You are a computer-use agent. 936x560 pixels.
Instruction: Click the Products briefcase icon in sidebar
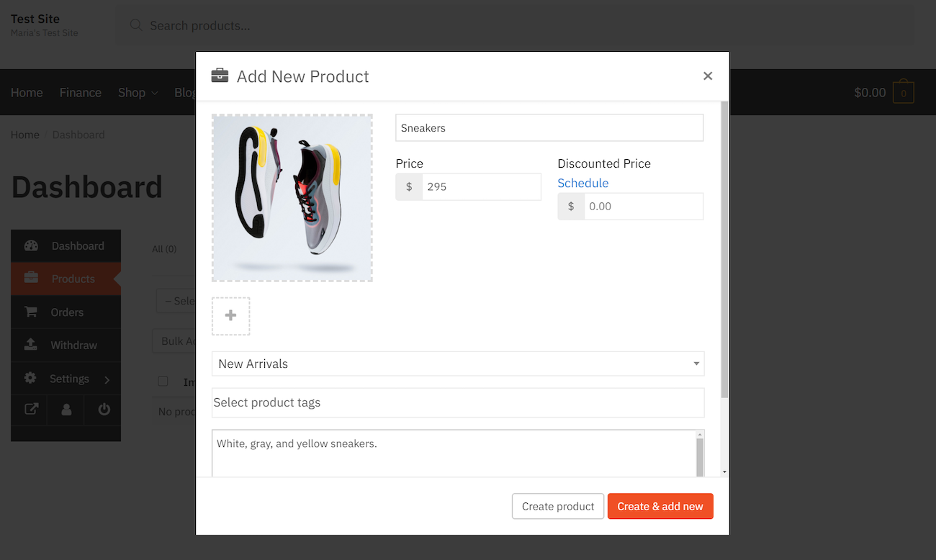click(x=31, y=279)
